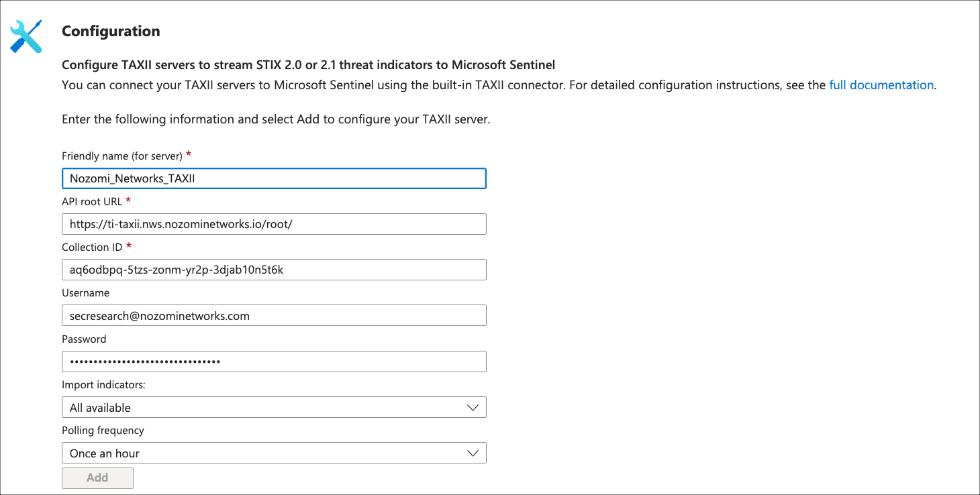Select the Collection ID input field

coord(274,270)
